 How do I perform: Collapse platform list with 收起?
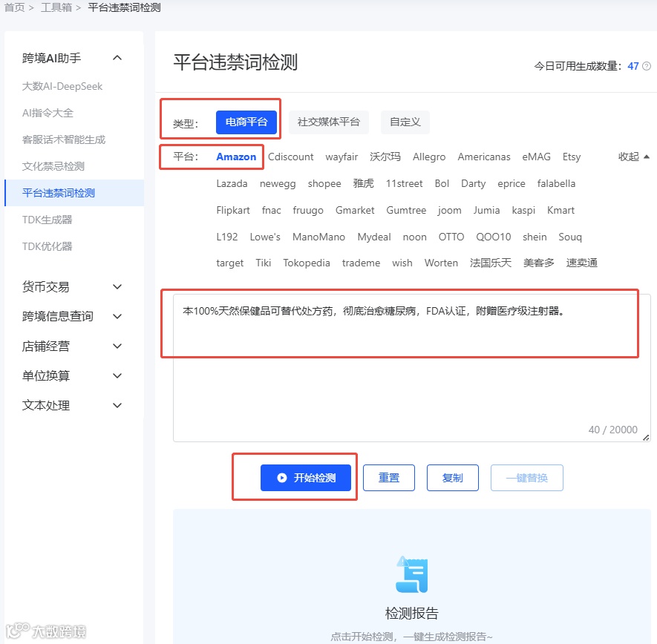tap(633, 157)
